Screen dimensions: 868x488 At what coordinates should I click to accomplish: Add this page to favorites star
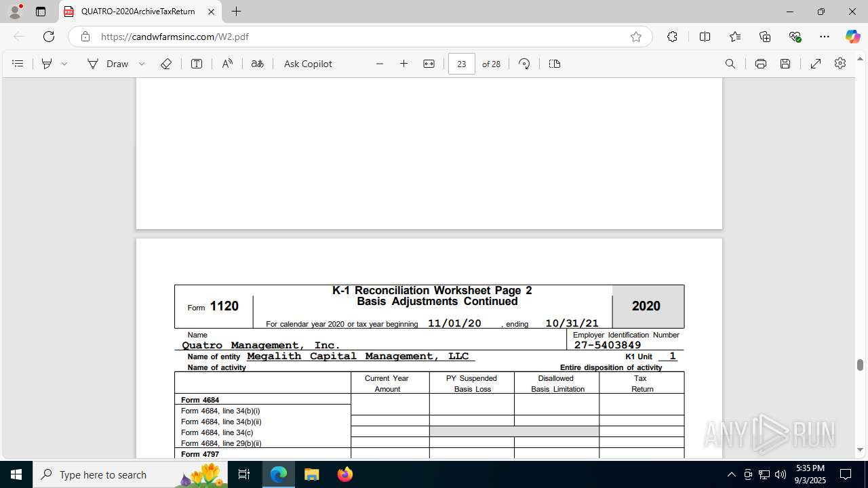pos(636,37)
